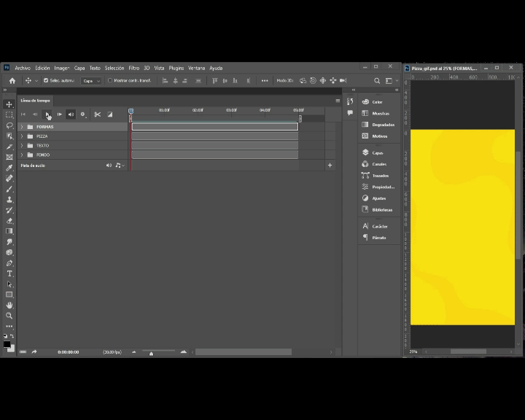
Task: Expand the FORMAS group in timeline
Action: pos(22,127)
